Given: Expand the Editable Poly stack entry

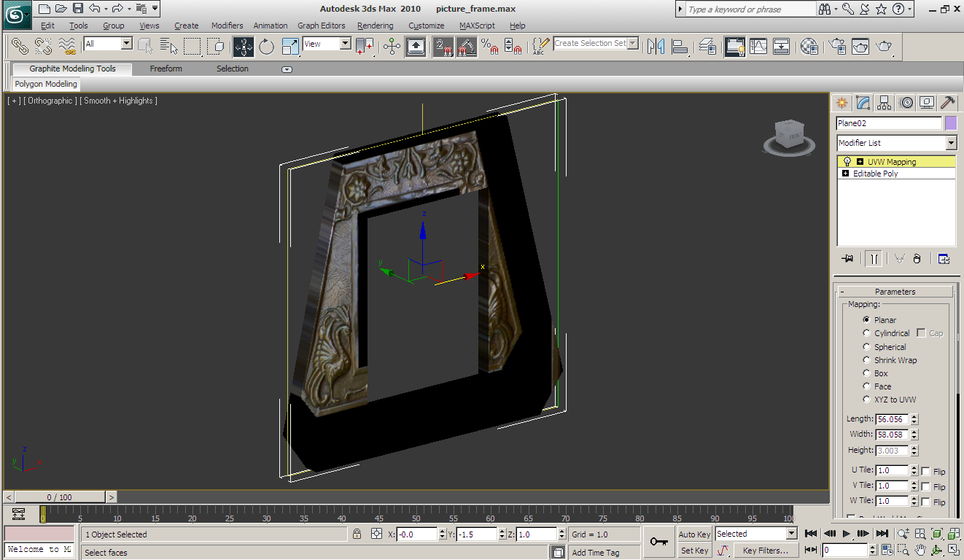Looking at the screenshot, I should click(x=846, y=174).
